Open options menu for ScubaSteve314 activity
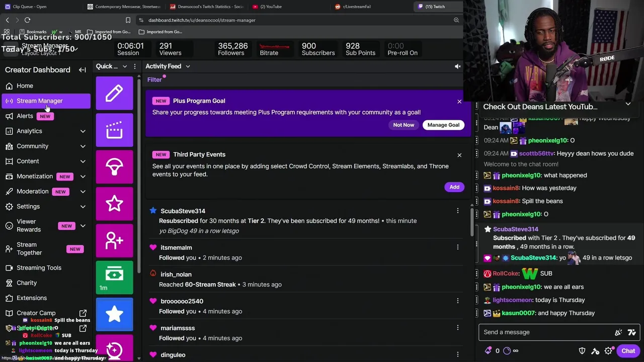This screenshot has height=362, width=644. (457, 211)
